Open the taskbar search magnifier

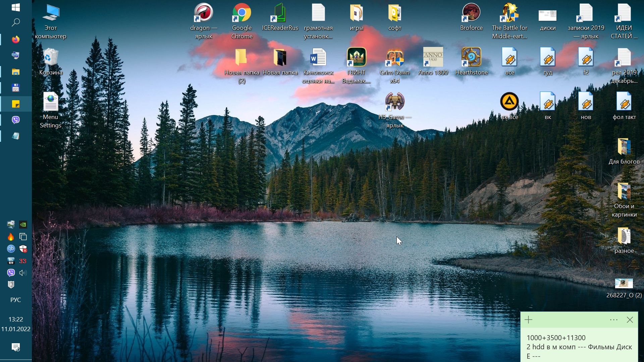[16, 22]
